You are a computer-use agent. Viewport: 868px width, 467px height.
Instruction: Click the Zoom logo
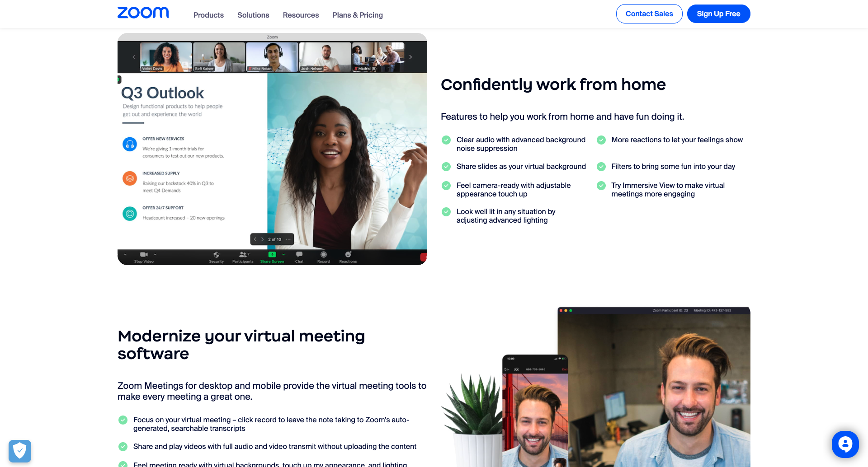[143, 13]
